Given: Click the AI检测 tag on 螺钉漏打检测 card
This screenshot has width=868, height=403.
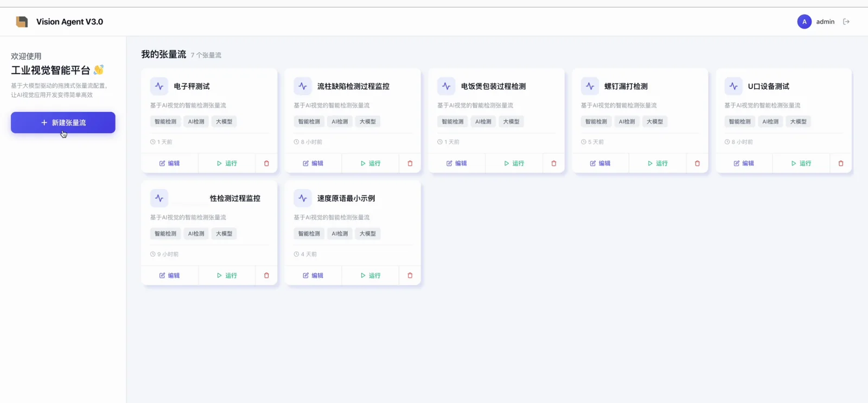Looking at the screenshot, I should (x=627, y=122).
